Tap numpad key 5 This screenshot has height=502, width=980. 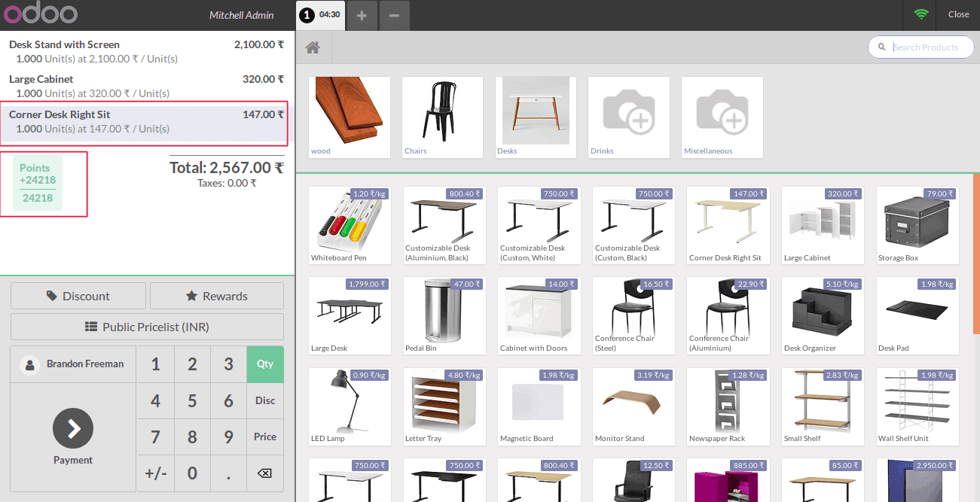192,400
